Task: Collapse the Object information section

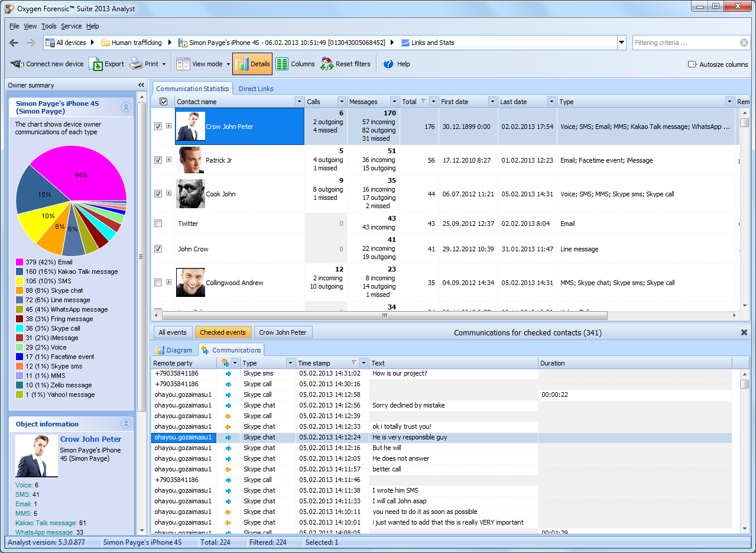Action: (126, 423)
